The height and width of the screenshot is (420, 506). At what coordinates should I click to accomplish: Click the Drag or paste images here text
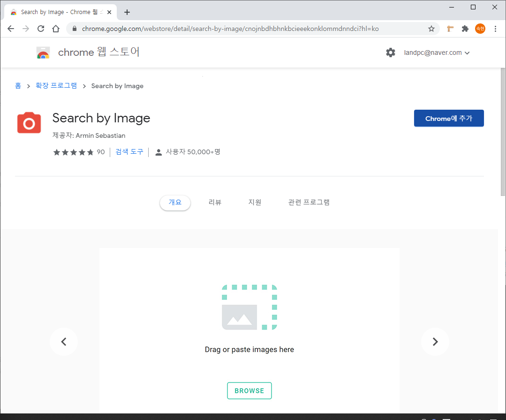point(249,349)
